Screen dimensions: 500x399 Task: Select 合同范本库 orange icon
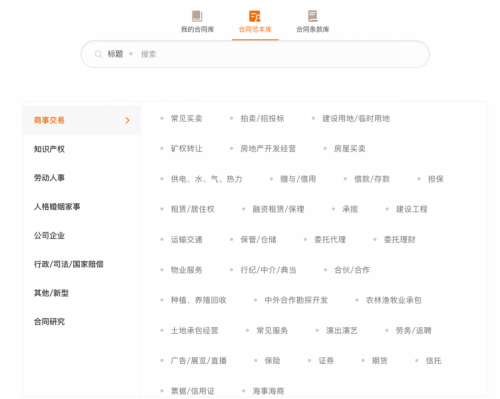click(255, 16)
